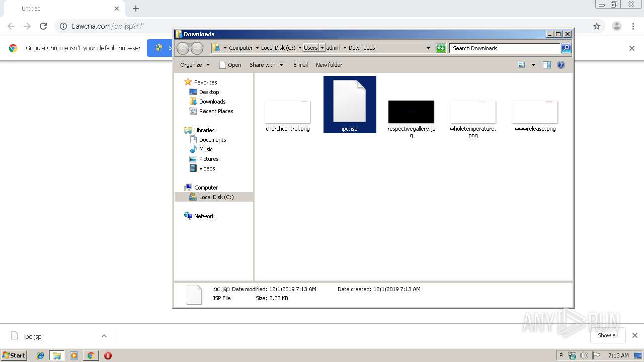Select Network in navigation pane

click(204, 216)
